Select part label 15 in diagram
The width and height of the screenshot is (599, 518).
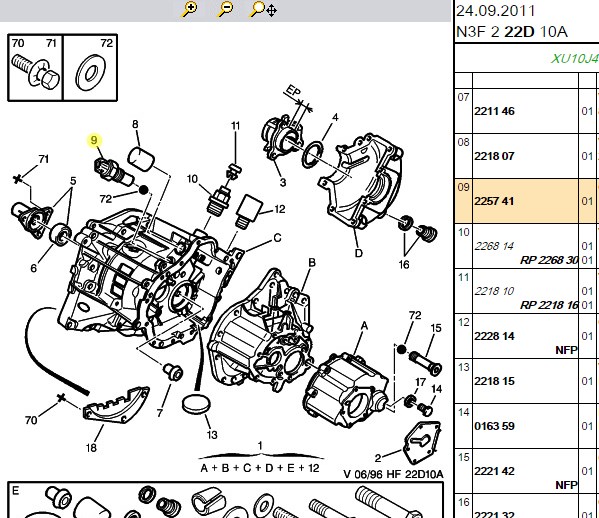(435, 328)
